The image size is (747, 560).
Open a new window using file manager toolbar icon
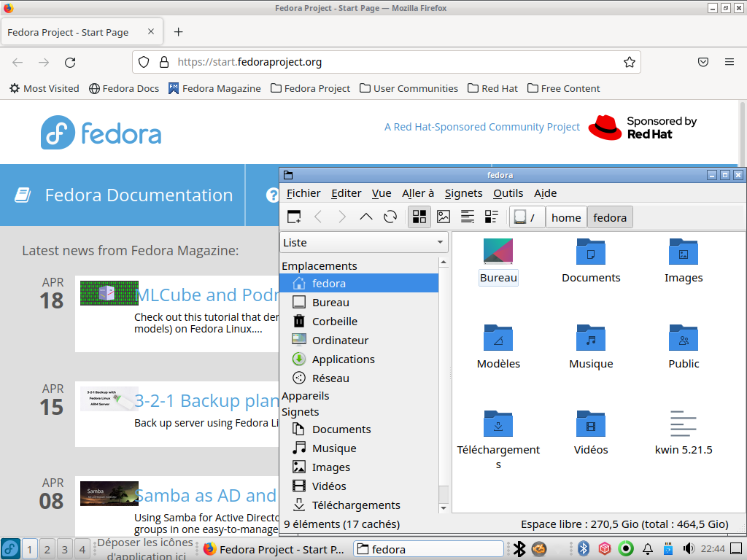pos(294,217)
